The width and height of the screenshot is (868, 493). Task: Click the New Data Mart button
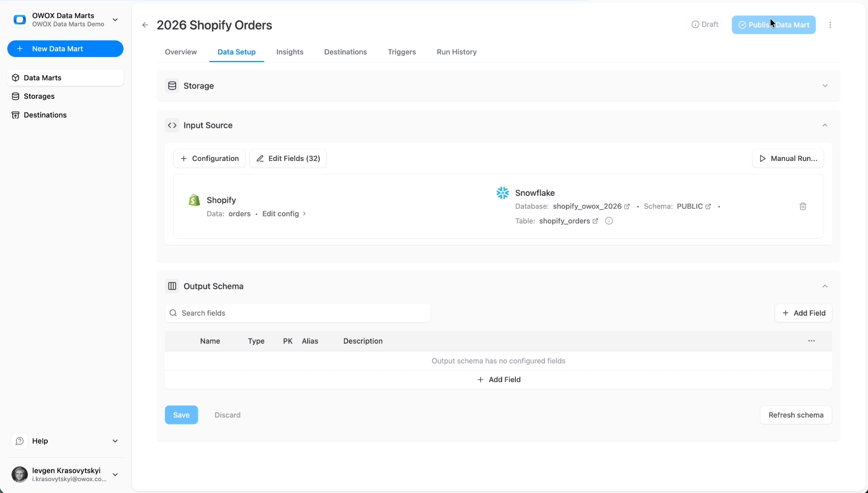click(65, 49)
